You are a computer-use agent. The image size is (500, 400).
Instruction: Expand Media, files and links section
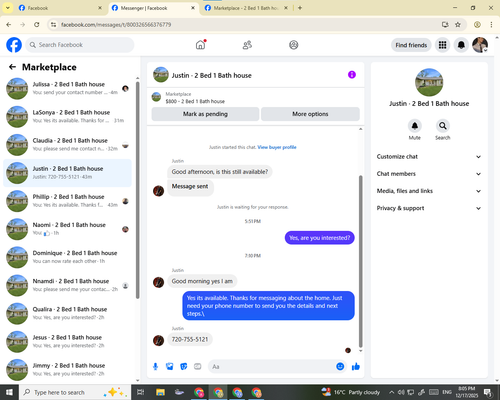pyautogui.click(x=429, y=191)
